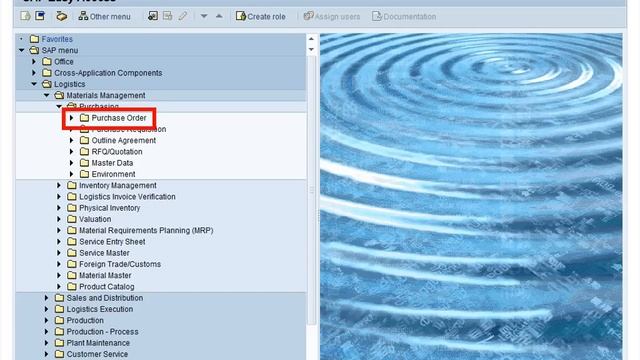Expand the Outline Agreement arrow
The height and width of the screenshot is (360, 640).
pyautogui.click(x=71, y=140)
